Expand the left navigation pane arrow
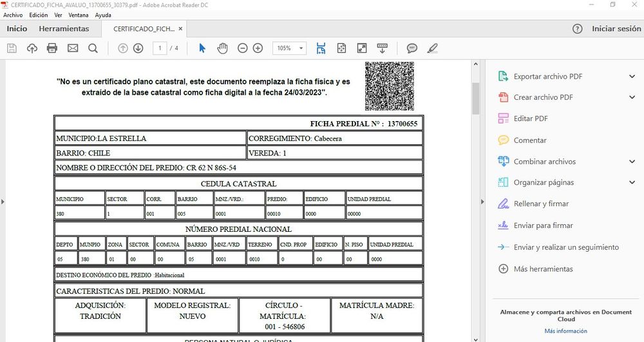 3,202
